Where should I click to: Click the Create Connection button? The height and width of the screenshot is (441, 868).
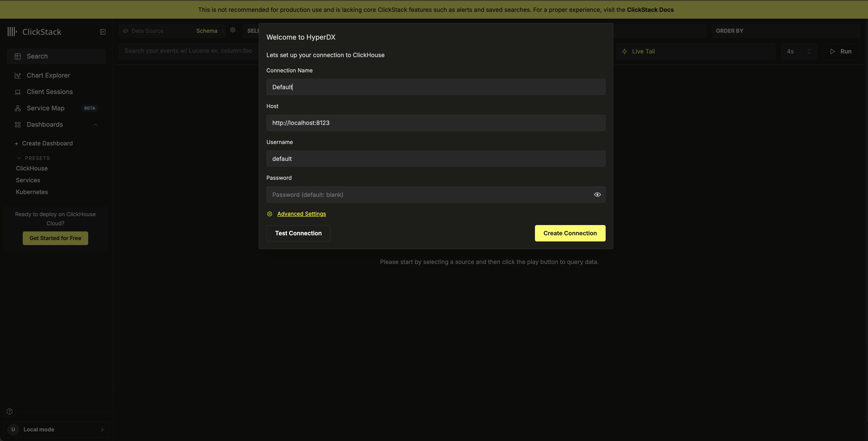point(570,233)
